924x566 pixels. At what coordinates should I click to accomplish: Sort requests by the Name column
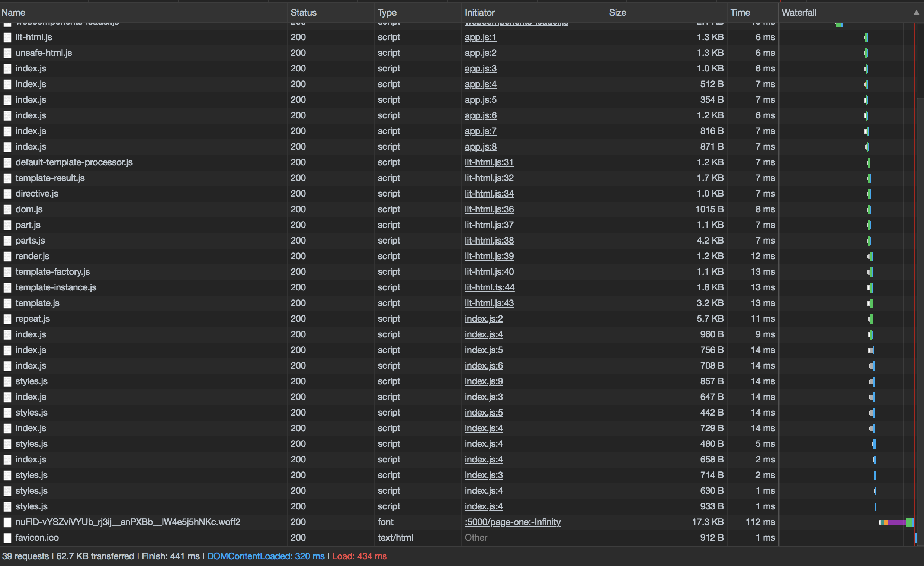(13, 12)
